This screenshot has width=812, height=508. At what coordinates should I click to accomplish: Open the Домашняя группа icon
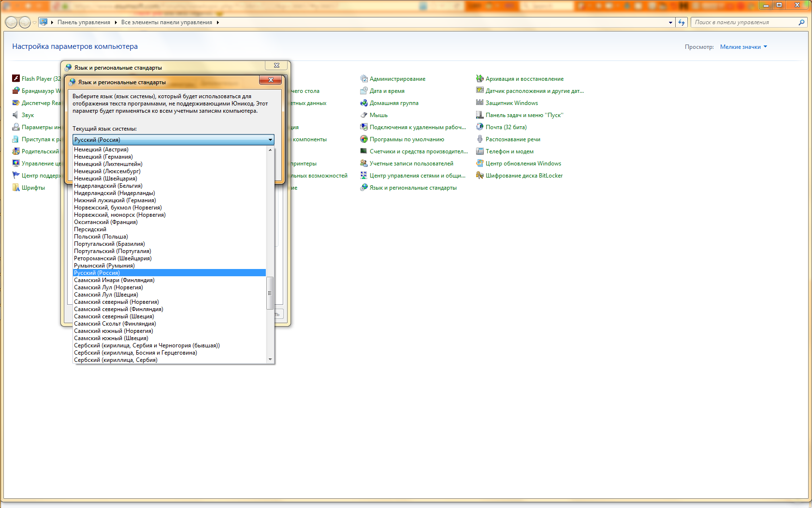coord(364,103)
